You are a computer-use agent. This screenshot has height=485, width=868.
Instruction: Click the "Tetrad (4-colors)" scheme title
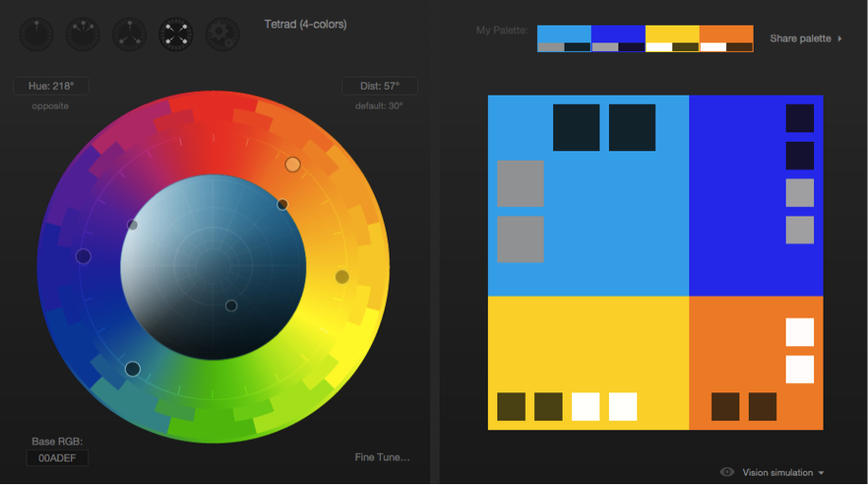(305, 25)
